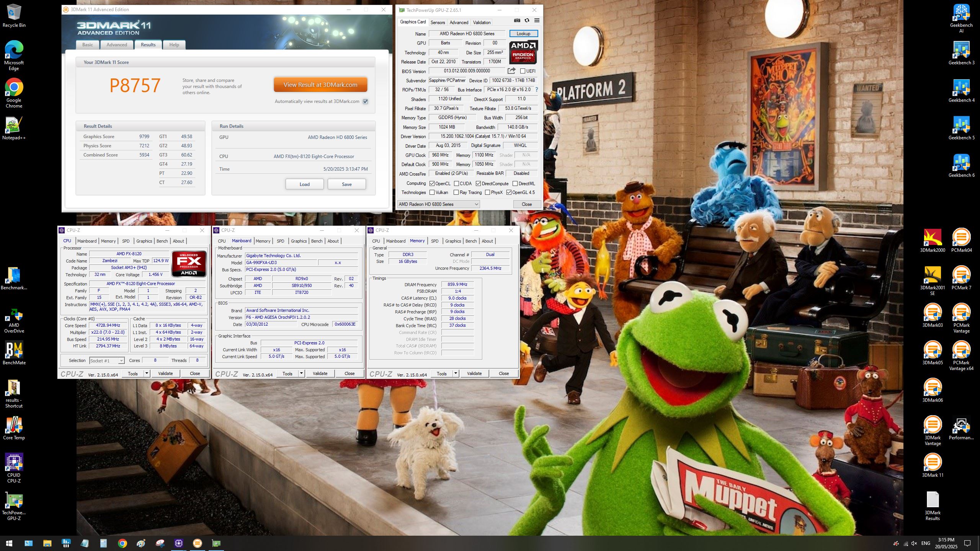
Task: Open 3DMark Vantage desktop shortcut
Action: coord(933,431)
